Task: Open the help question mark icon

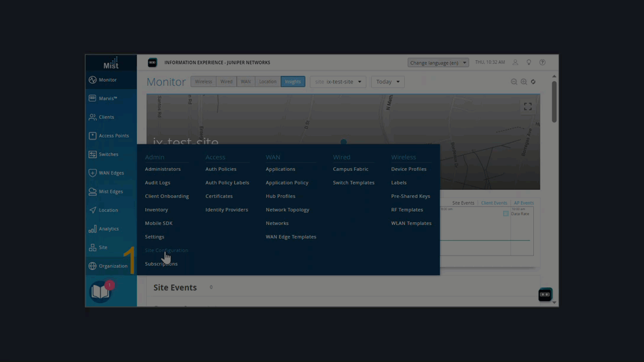Action: (x=543, y=62)
